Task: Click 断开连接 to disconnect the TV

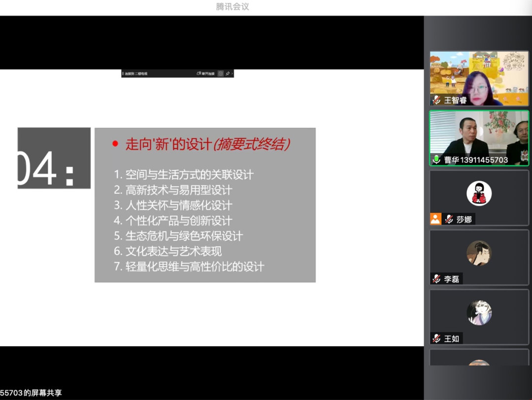Action: click(x=209, y=73)
